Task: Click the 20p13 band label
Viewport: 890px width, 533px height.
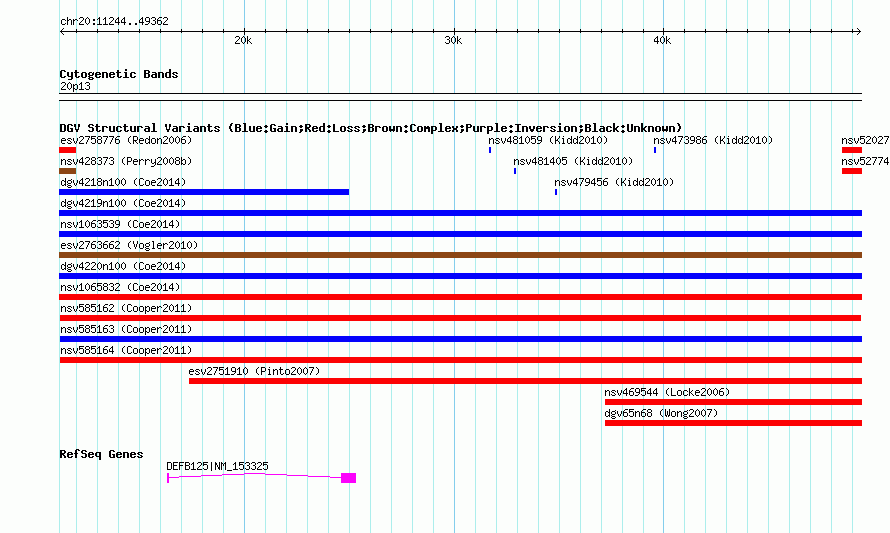Action: [75, 86]
